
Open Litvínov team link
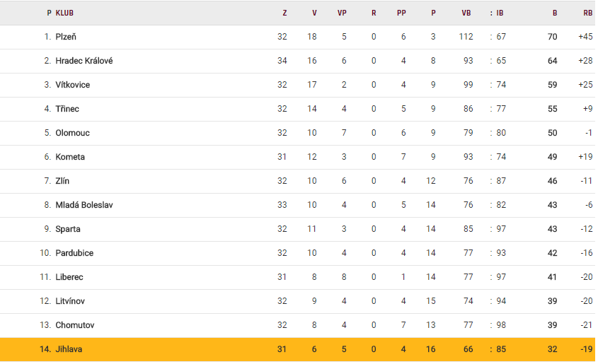point(70,301)
